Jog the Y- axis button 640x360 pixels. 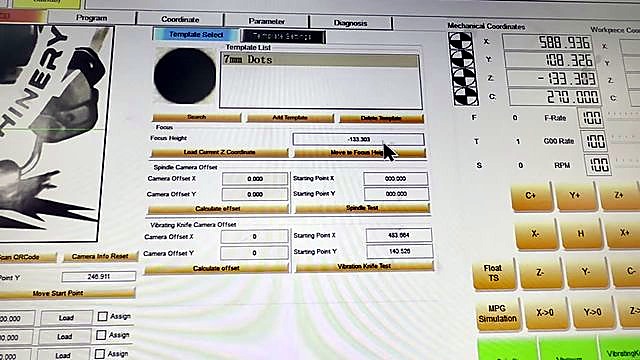click(x=586, y=272)
